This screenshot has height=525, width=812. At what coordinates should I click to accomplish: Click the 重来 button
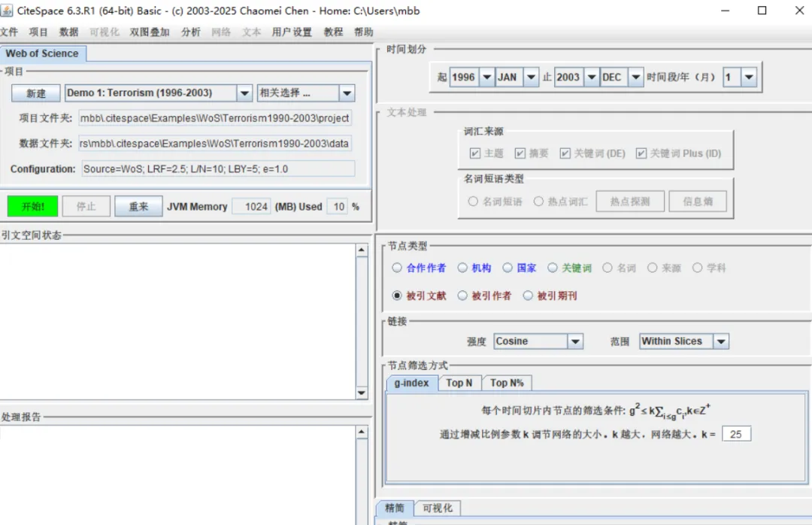click(x=138, y=206)
